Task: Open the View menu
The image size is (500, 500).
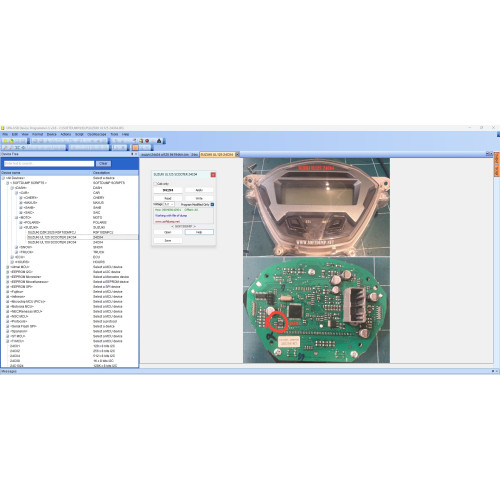Action: (25, 134)
